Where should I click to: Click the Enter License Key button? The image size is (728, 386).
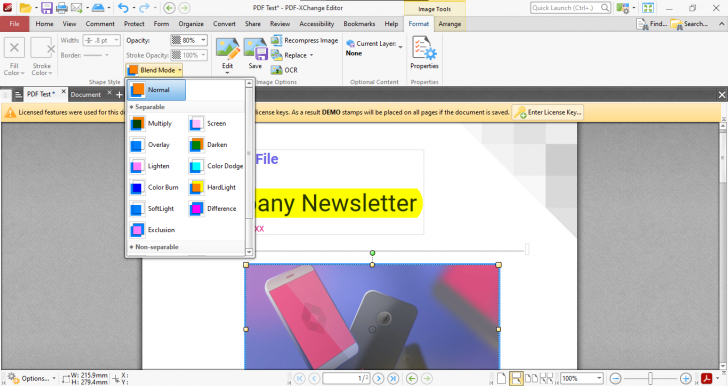coord(548,112)
